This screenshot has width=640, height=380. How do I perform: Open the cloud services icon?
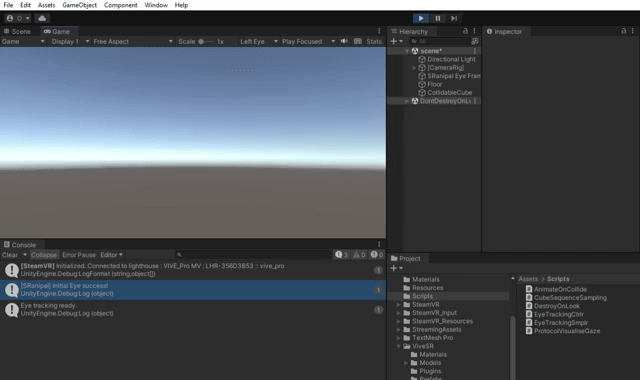(x=42, y=18)
